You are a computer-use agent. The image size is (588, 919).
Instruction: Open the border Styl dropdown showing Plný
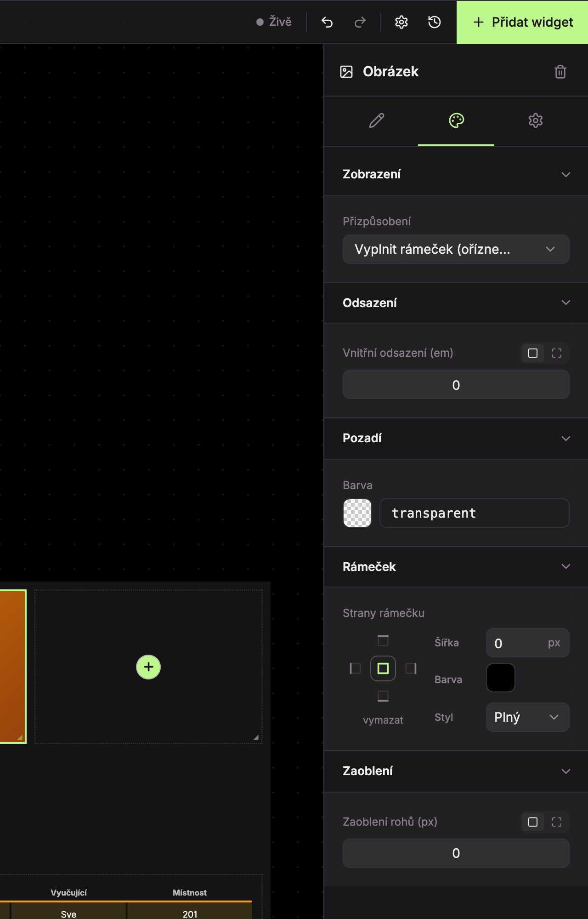click(528, 717)
